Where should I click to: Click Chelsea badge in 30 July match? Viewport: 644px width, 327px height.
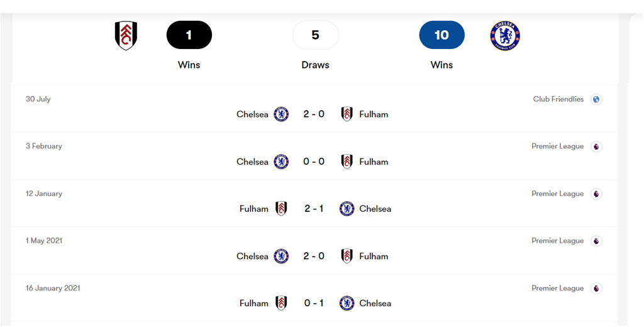point(281,114)
